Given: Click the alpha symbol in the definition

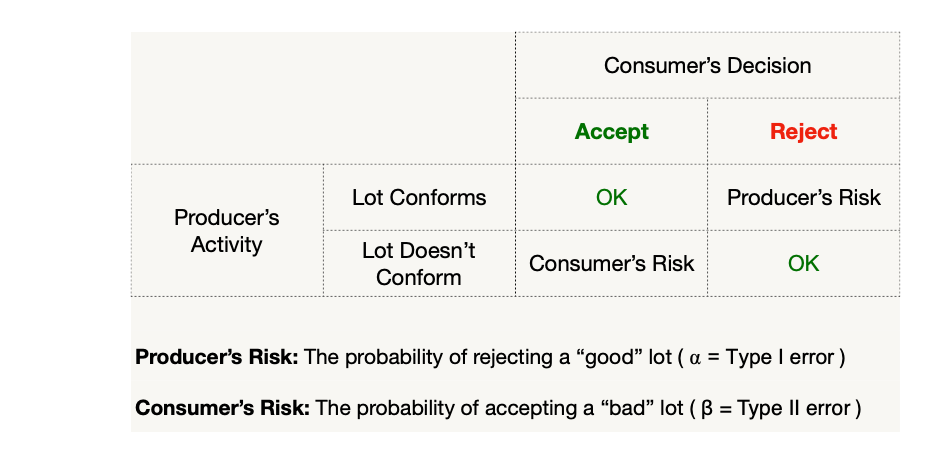Looking at the screenshot, I should (x=696, y=357).
